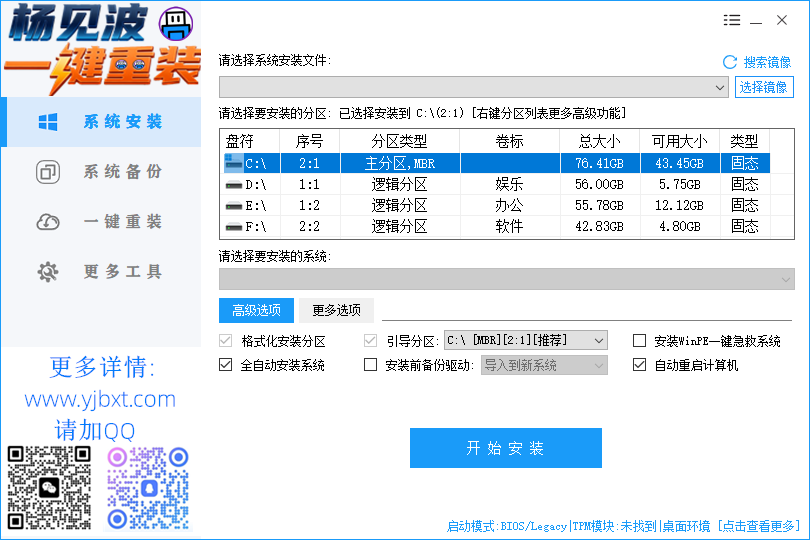Image resolution: width=810 pixels, height=540 pixels.
Task: Click the Windows logo icon beside 系统安装
Action: [48, 122]
